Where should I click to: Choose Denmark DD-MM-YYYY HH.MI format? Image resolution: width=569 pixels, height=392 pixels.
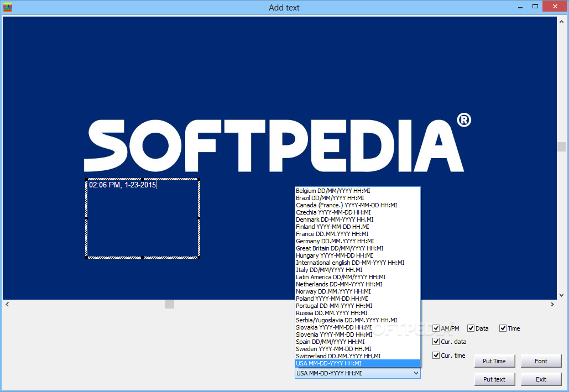(x=357, y=219)
